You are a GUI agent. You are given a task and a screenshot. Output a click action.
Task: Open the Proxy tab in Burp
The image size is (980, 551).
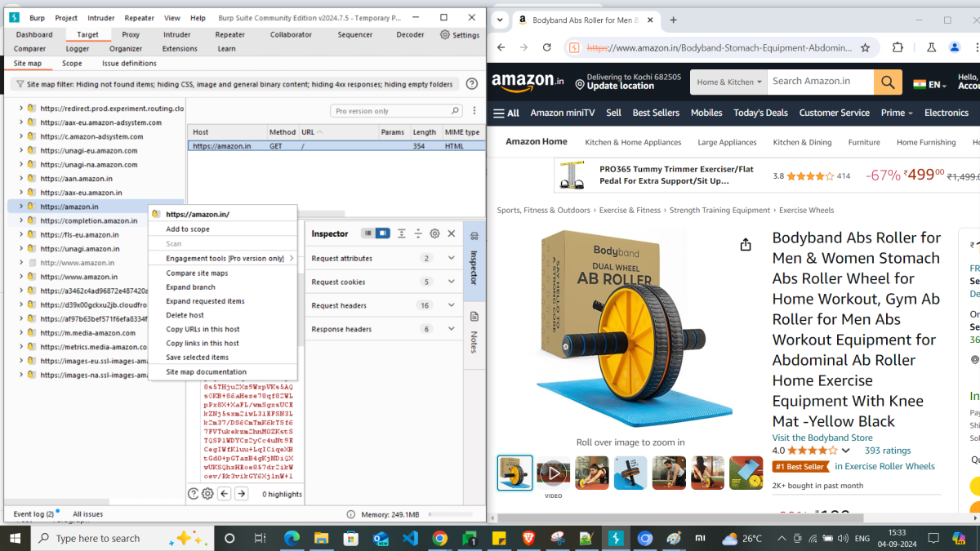[131, 35]
